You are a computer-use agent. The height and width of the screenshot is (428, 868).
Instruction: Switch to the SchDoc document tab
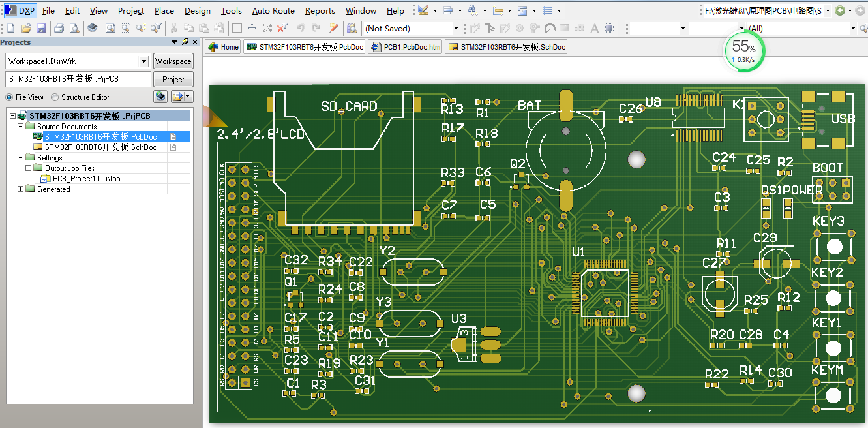(506, 47)
